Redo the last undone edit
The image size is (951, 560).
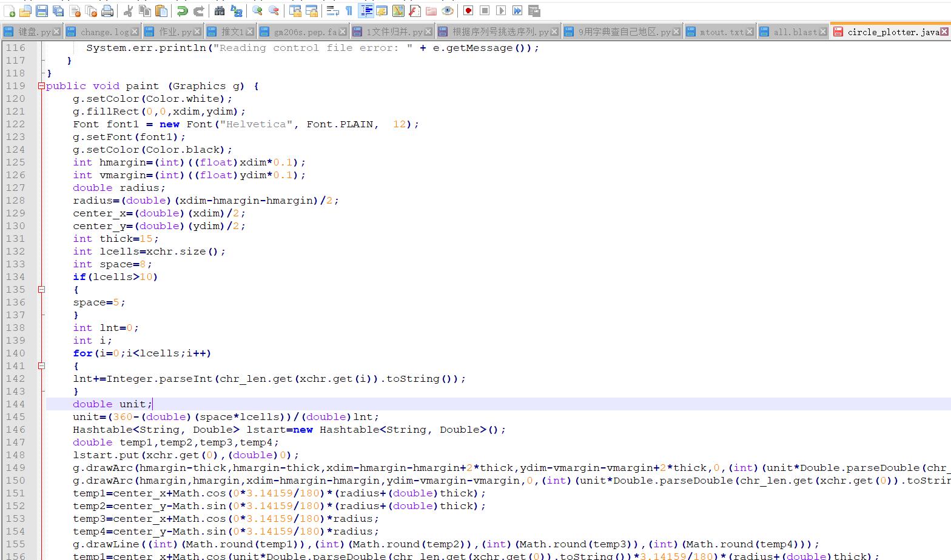(x=198, y=11)
